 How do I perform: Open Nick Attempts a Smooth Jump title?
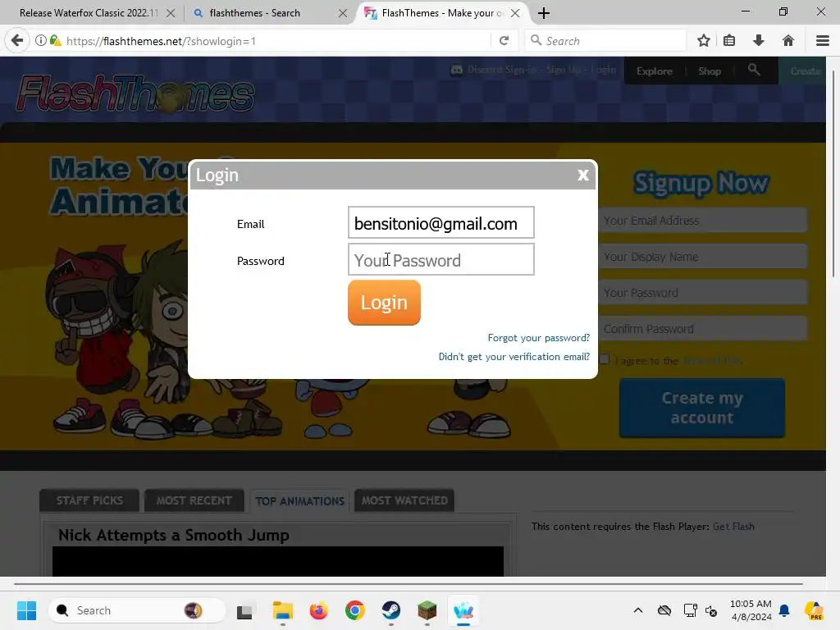tap(174, 535)
